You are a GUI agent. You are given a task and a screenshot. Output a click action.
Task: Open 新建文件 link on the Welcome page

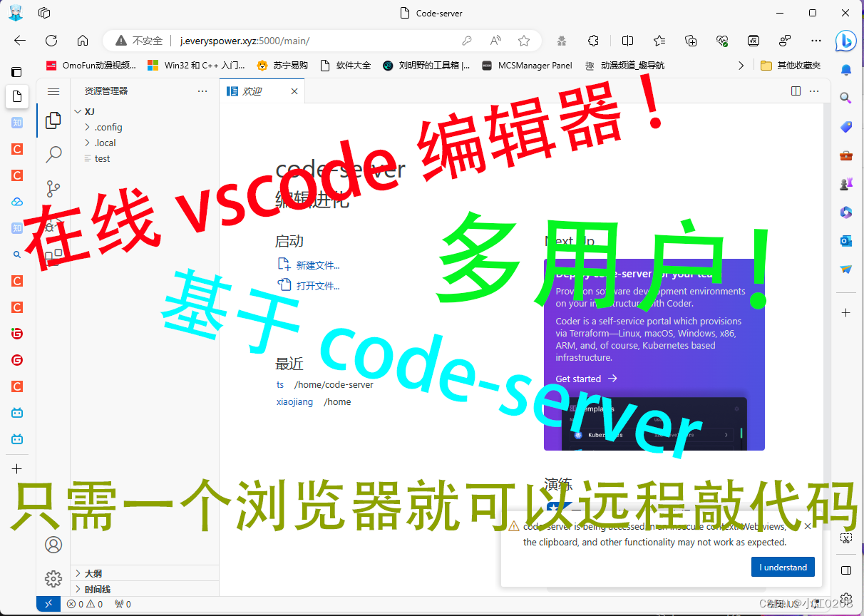[316, 265]
